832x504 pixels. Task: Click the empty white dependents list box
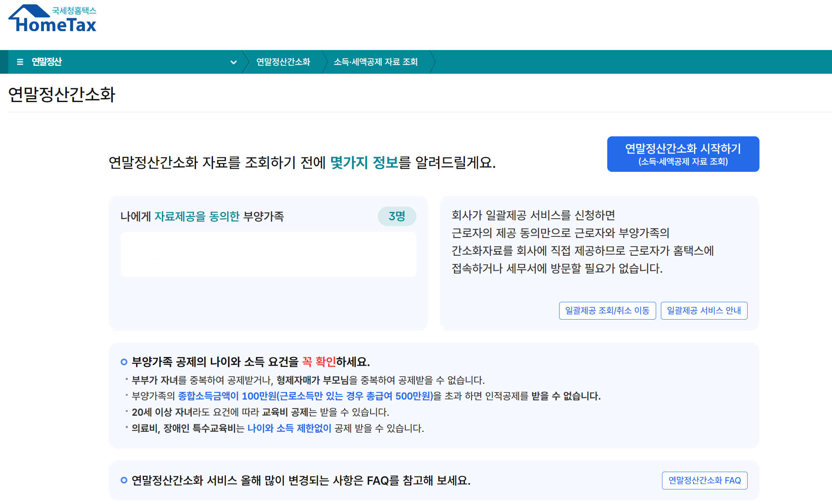point(268,255)
